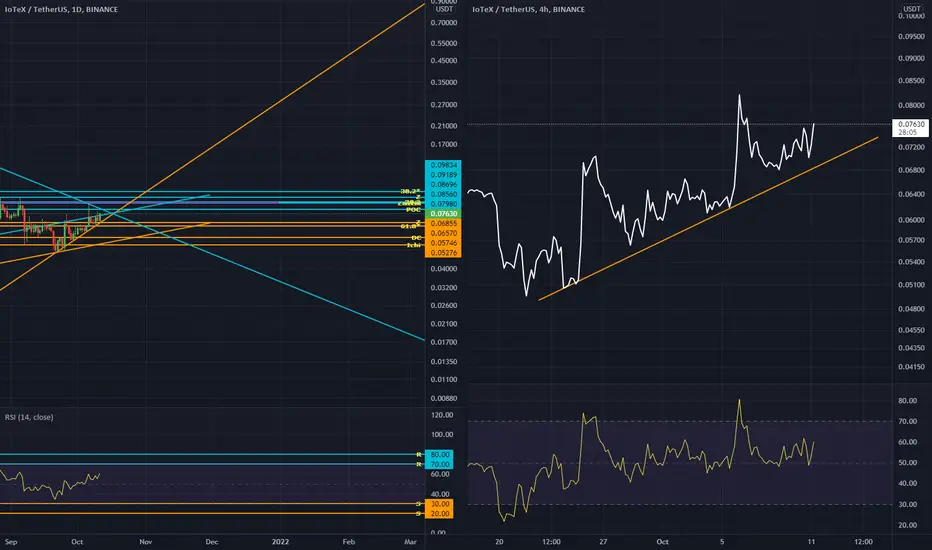This screenshot has width=932, height=550.
Task: Click 27 on the 4h time axis
Action: point(603,542)
